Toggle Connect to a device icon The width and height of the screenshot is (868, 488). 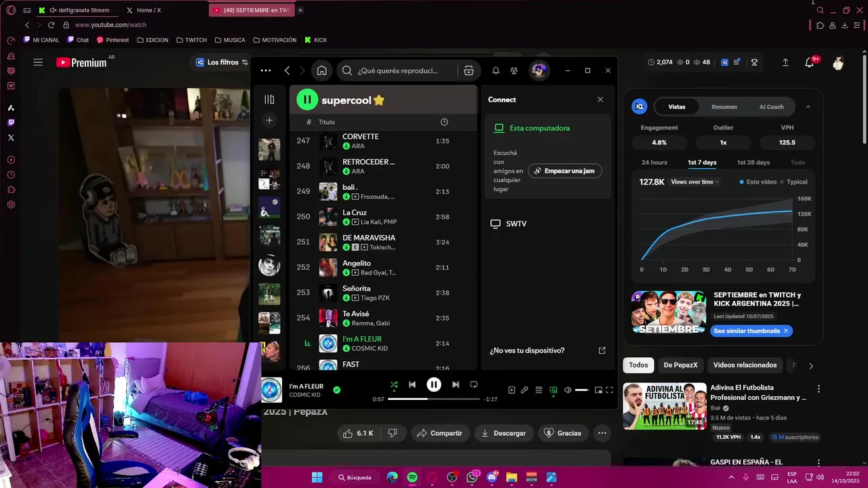pos(553,390)
